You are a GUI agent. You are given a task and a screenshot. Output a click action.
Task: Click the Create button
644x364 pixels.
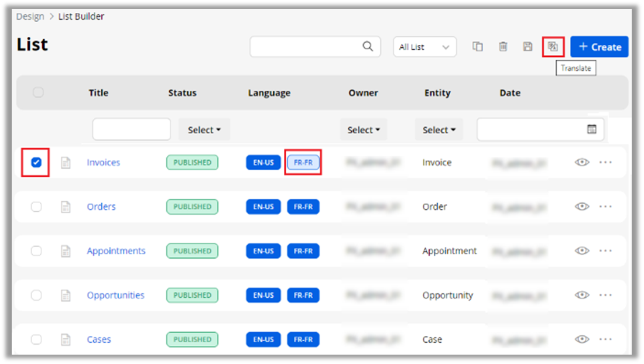[x=600, y=47]
